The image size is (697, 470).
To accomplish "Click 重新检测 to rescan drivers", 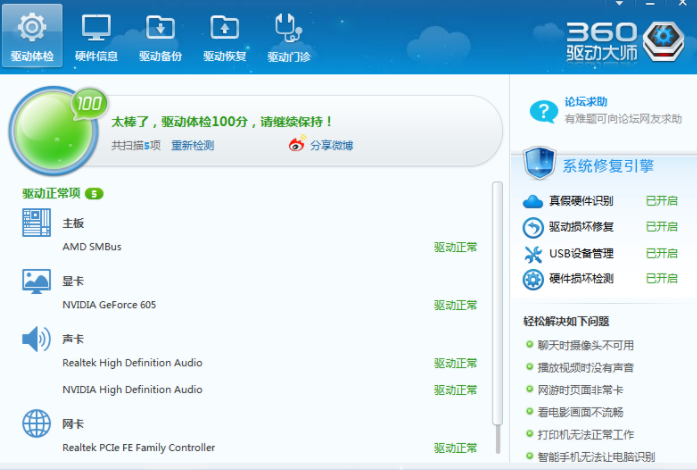I will click(x=192, y=145).
